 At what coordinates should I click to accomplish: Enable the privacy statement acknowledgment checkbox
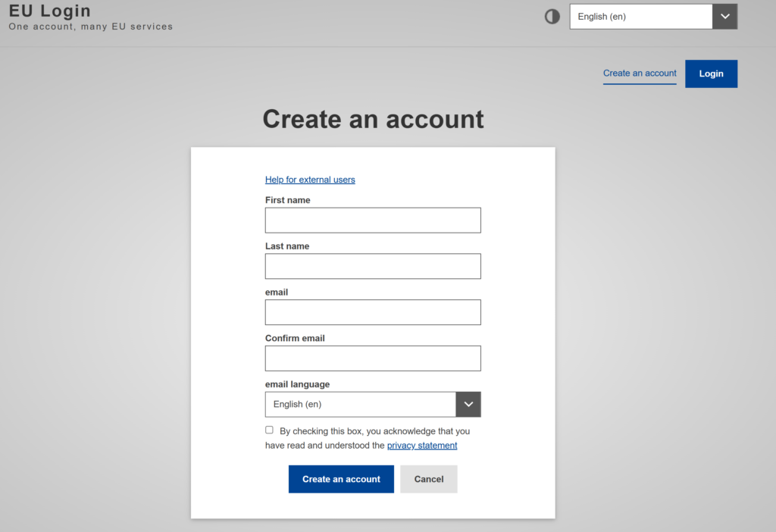(x=269, y=430)
